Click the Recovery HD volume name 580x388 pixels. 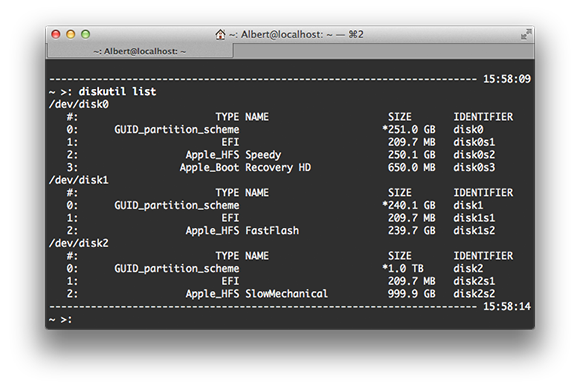278,168
